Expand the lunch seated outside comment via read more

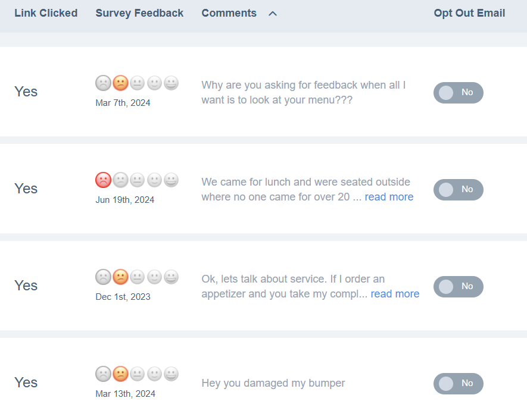389,197
